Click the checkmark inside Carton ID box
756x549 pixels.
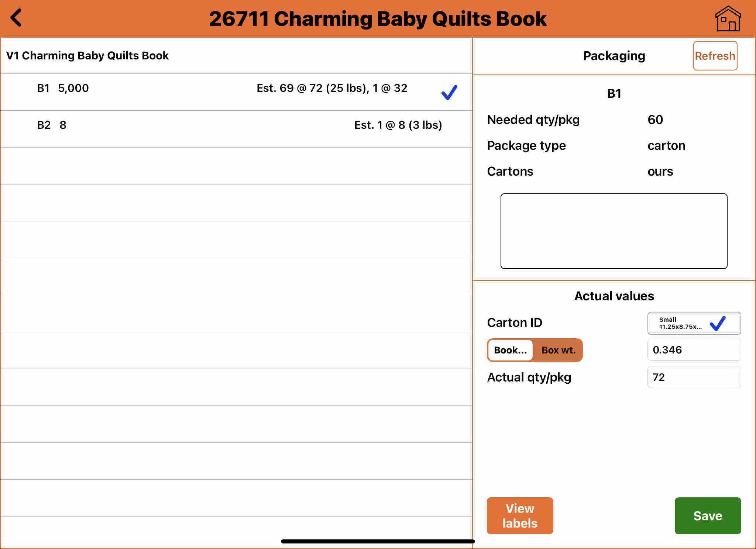click(718, 323)
